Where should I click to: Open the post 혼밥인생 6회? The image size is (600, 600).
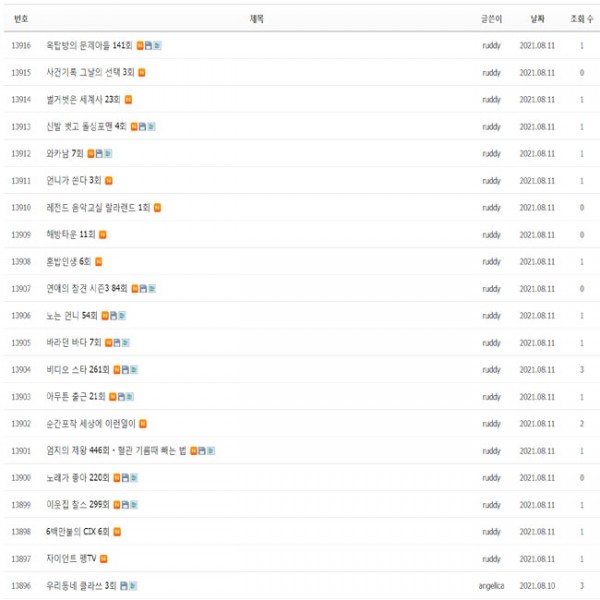pyautogui.click(x=69, y=261)
